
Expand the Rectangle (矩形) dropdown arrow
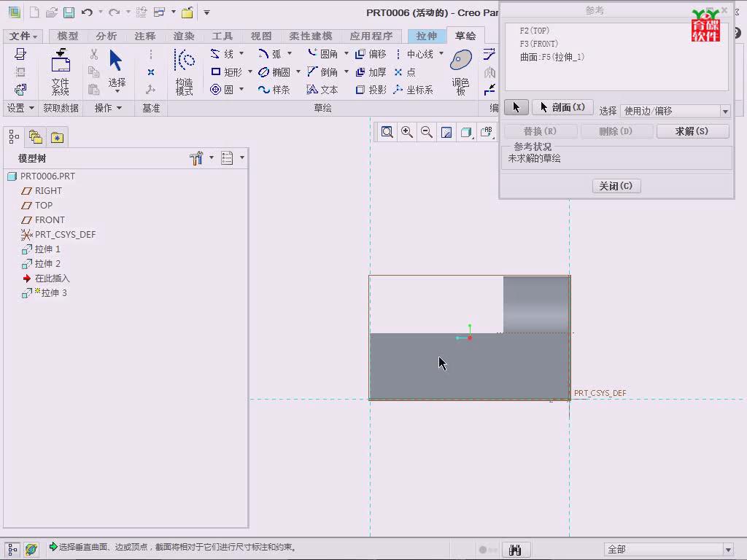250,71
